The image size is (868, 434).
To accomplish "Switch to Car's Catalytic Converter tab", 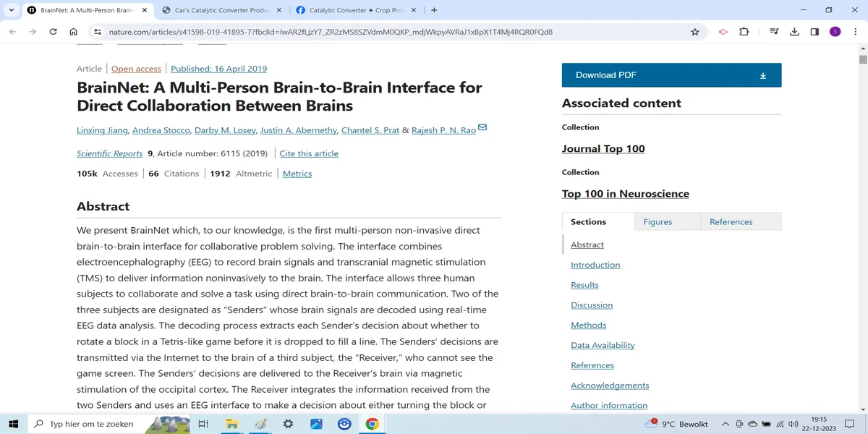I will [x=221, y=10].
